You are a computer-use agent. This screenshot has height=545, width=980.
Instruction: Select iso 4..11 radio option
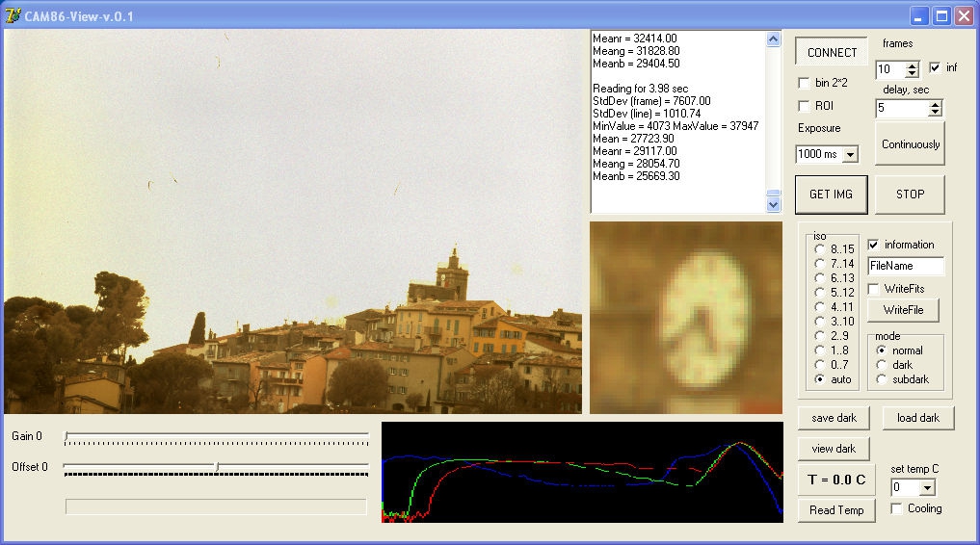pos(819,306)
